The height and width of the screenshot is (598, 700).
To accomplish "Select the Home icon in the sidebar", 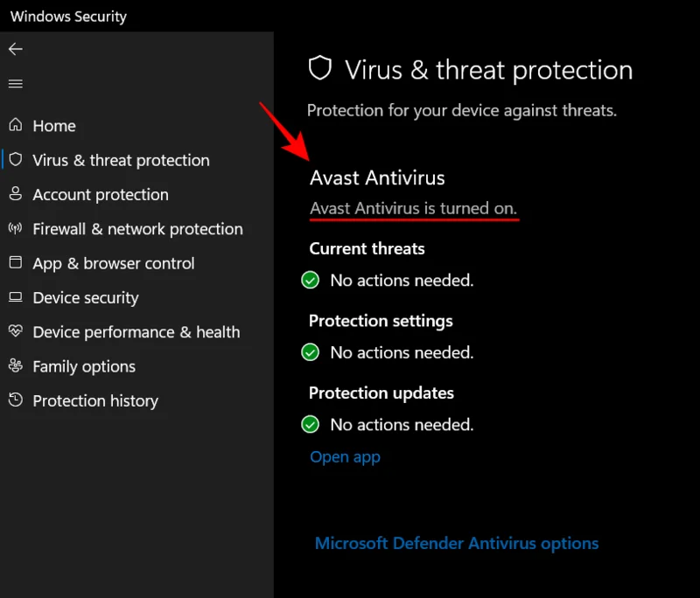I will pos(16,126).
